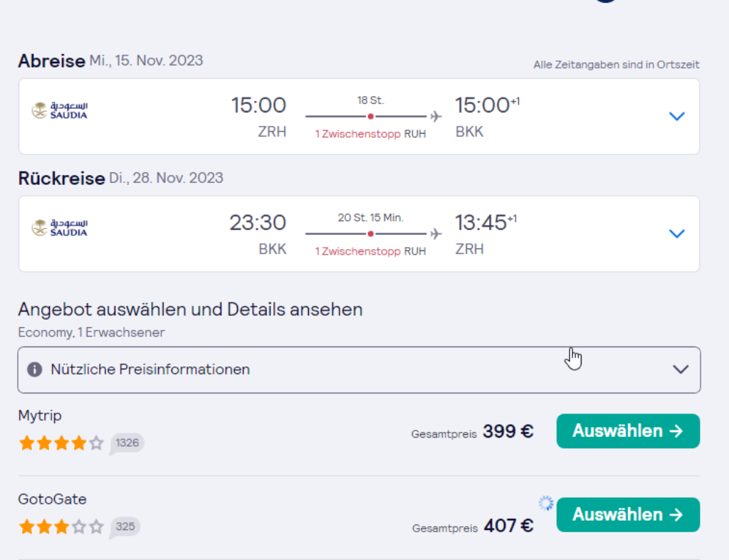This screenshot has height=560, width=729.
Task: Click the Mytrip review count bubble 1326
Action: click(127, 443)
